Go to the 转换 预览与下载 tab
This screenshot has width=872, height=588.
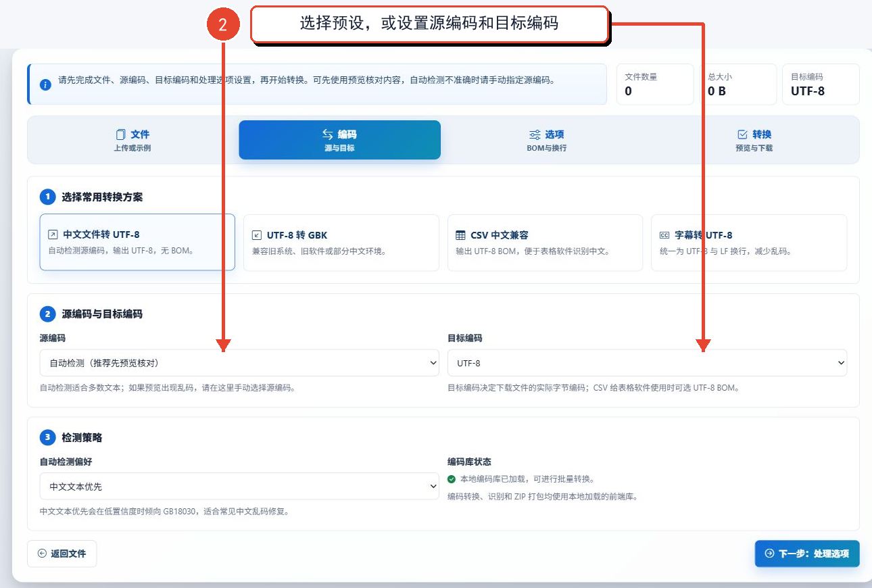pyautogui.click(x=754, y=140)
